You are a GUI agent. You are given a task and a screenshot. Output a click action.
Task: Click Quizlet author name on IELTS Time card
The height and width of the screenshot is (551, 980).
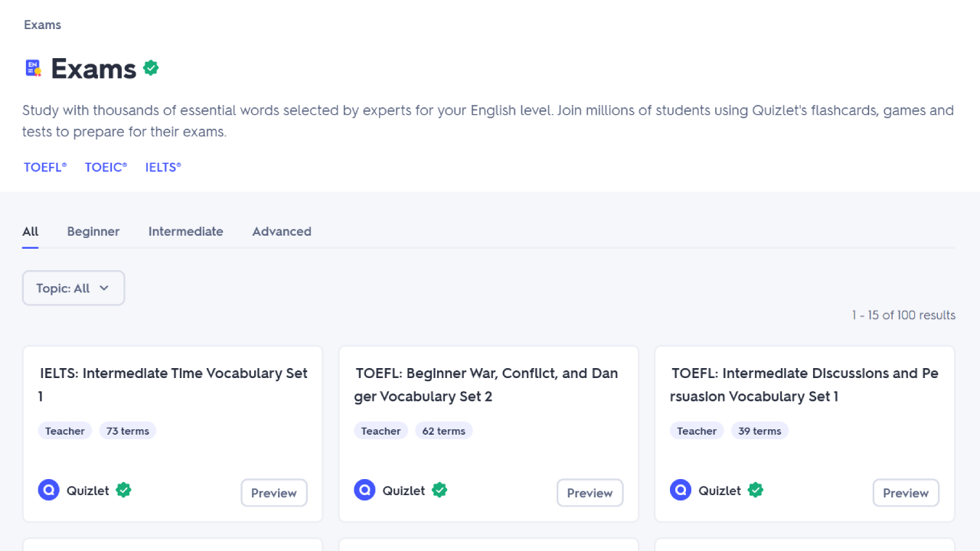88,491
